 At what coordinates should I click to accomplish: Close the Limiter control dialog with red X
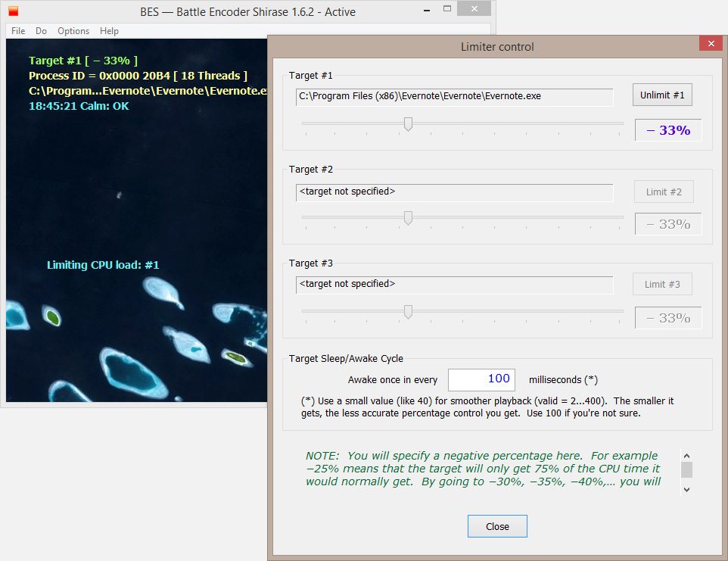point(710,45)
